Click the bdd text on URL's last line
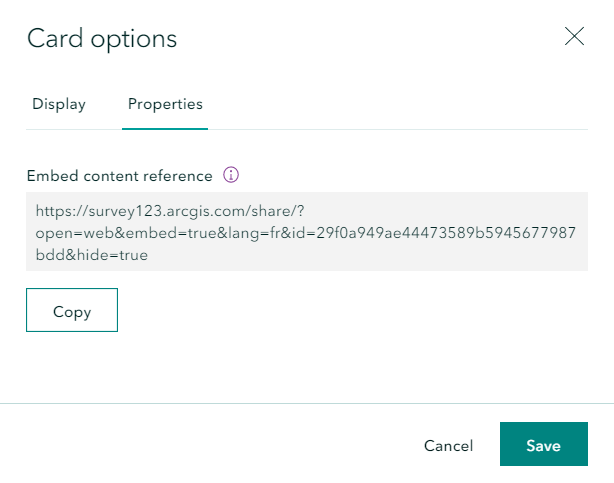The image size is (614, 483). (x=48, y=255)
